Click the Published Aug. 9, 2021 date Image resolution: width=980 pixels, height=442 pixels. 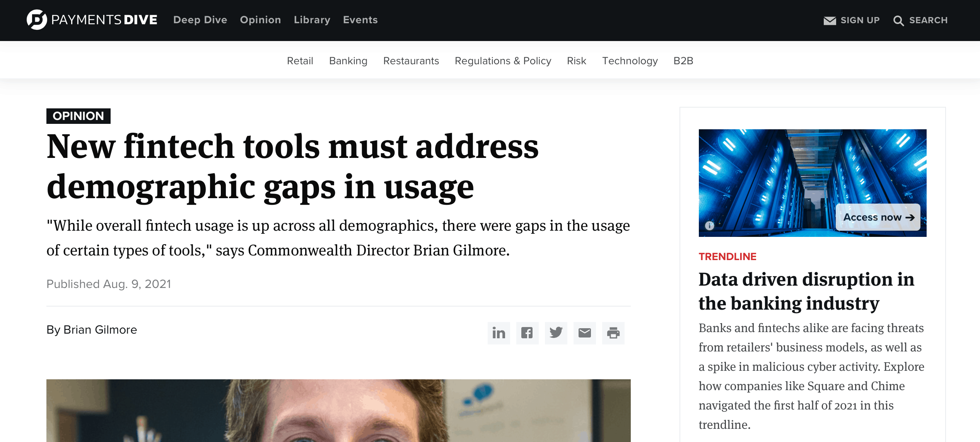(x=109, y=284)
